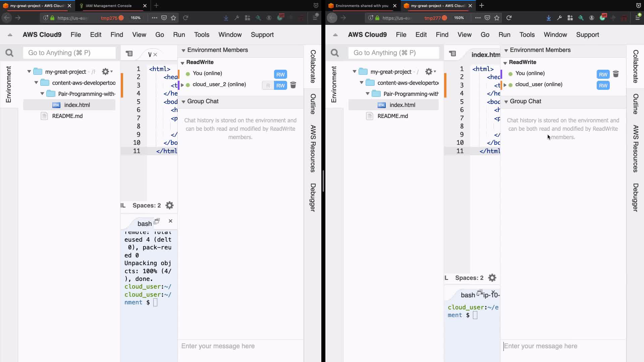Open the Run menu in the left Cloud9 window

(x=179, y=35)
